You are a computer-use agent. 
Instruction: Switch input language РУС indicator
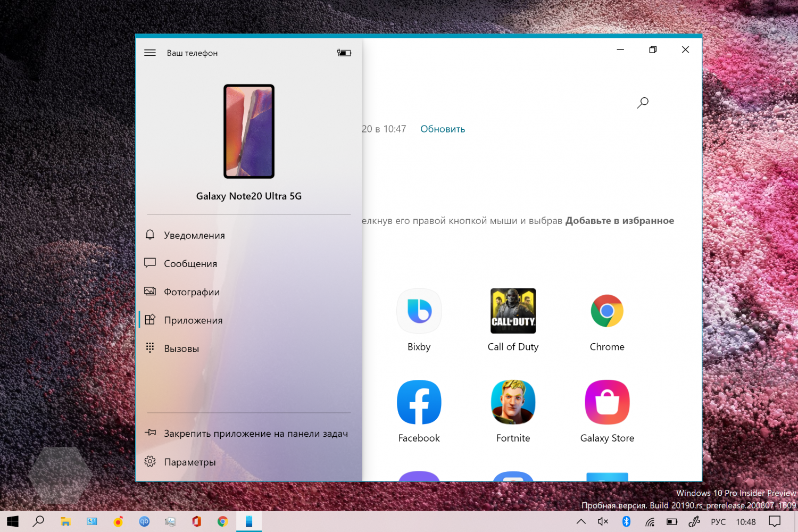pos(718,522)
